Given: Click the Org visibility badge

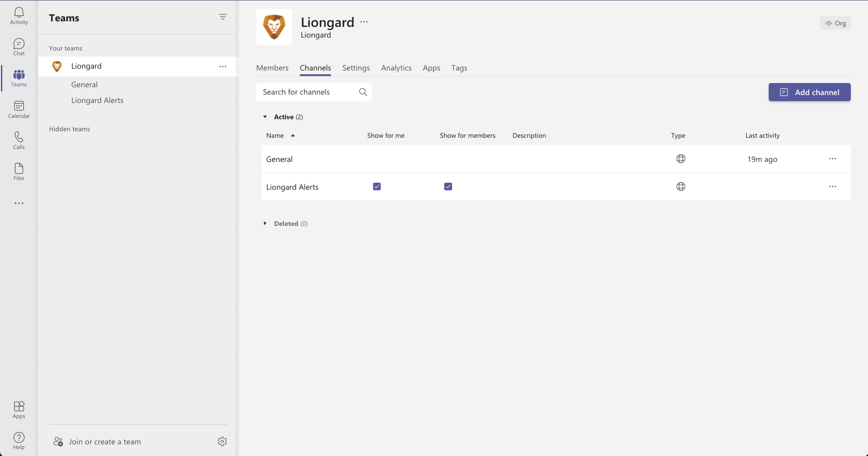Looking at the screenshot, I should click(x=836, y=23).
